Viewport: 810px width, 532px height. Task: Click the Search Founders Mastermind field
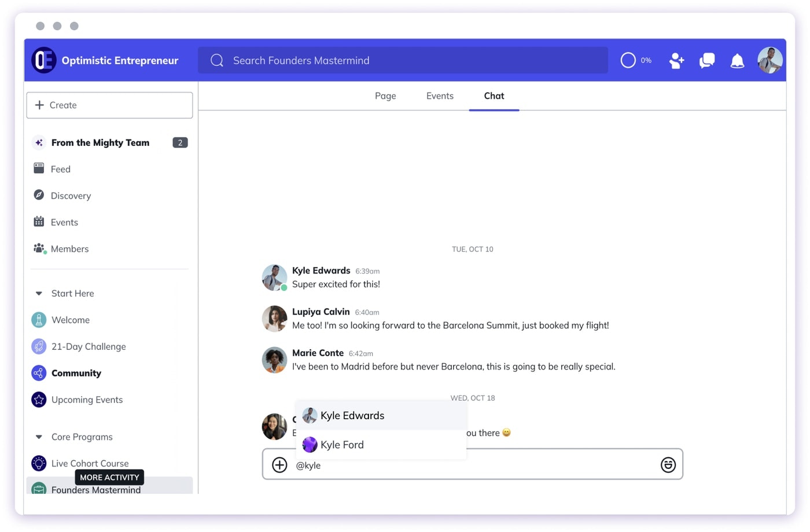[x=403, y=60]
